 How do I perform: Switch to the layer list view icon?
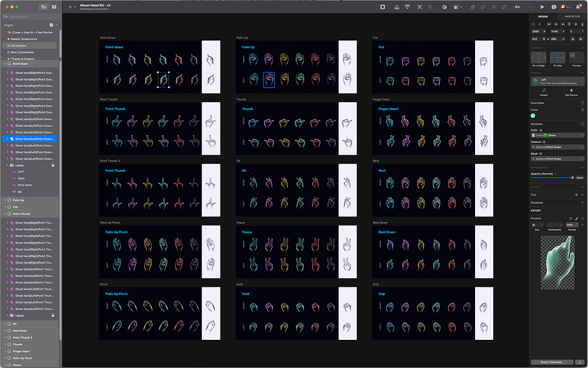(44, 6)
